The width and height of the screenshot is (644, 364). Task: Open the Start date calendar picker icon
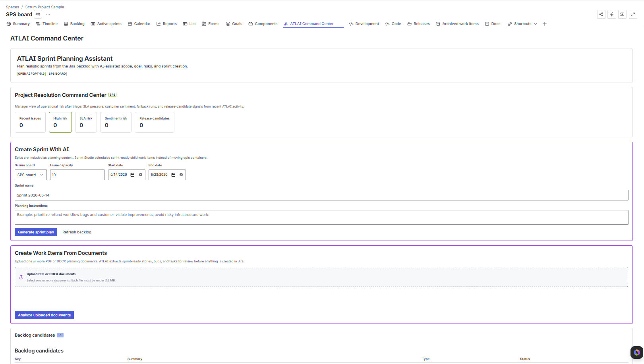pyautogui.click(x=133, y=175)
